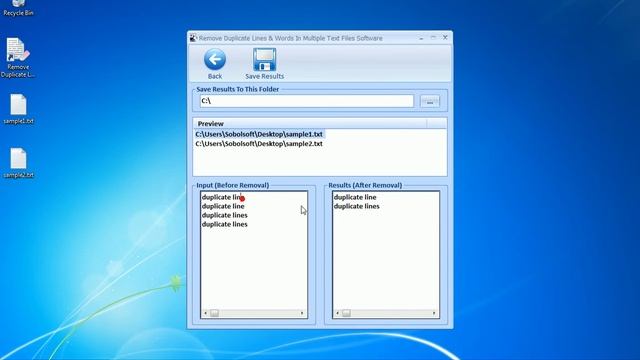Click the last "duplicate lines" row in Input box
The height and width of the screenshot is (360, 640).
click(224, 224)
